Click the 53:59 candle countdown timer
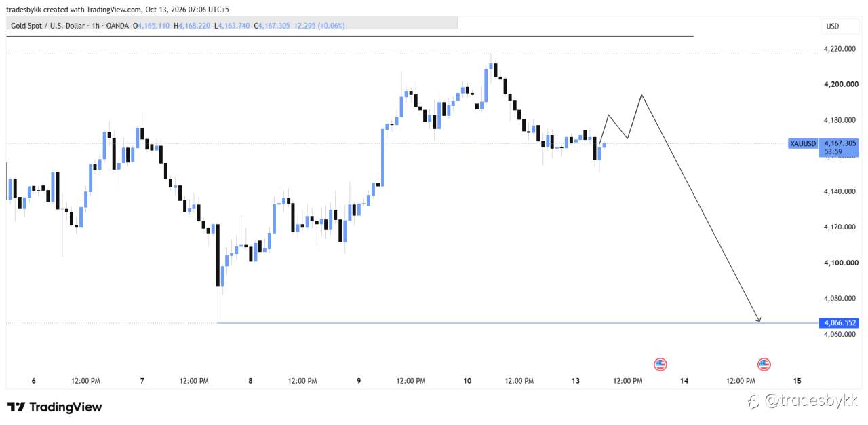The width and height of the screenshot is (868, 425). click(833, 153)
